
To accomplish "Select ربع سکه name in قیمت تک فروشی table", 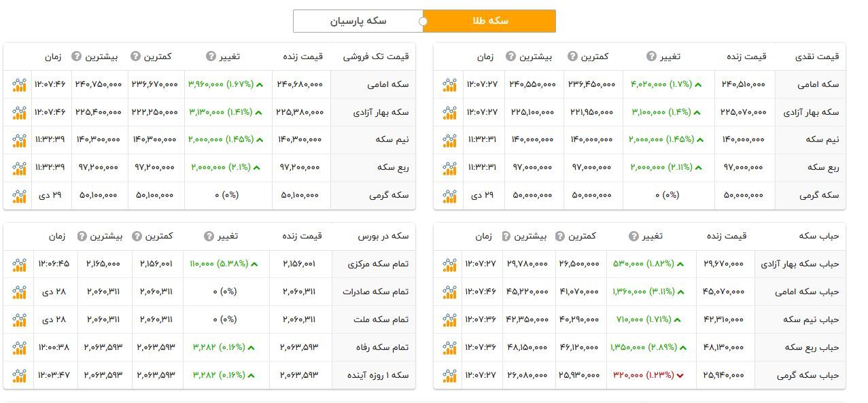I will [392, 168].
